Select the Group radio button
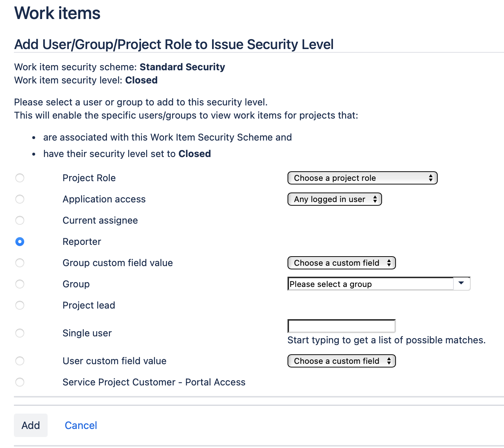 coord(20,284)
